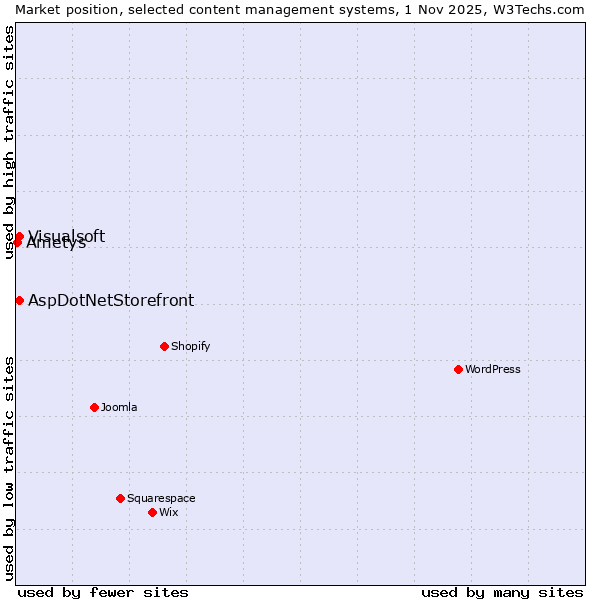Screen dimensions: 600x600
Task: Click the Squarespace text label
Action: pyautogui.click(x=161, y=498)
